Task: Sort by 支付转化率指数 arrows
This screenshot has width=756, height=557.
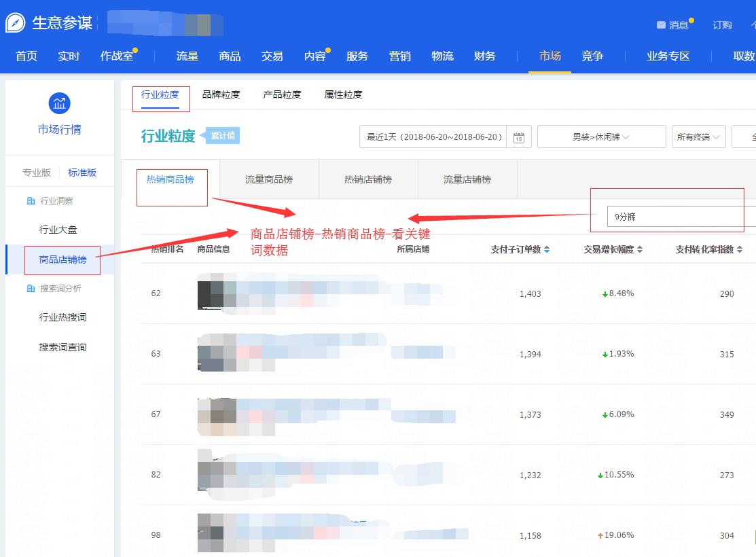Action: 740,249
